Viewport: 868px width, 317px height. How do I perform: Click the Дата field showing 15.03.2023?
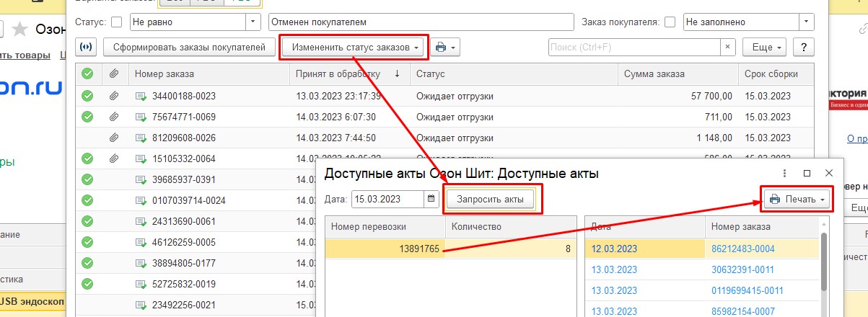coord(388,199)
